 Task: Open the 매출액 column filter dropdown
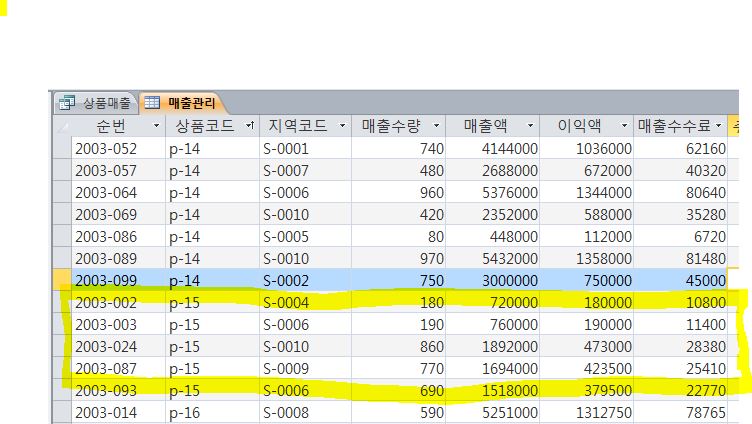pyautogui.click(x=531, y=126)
